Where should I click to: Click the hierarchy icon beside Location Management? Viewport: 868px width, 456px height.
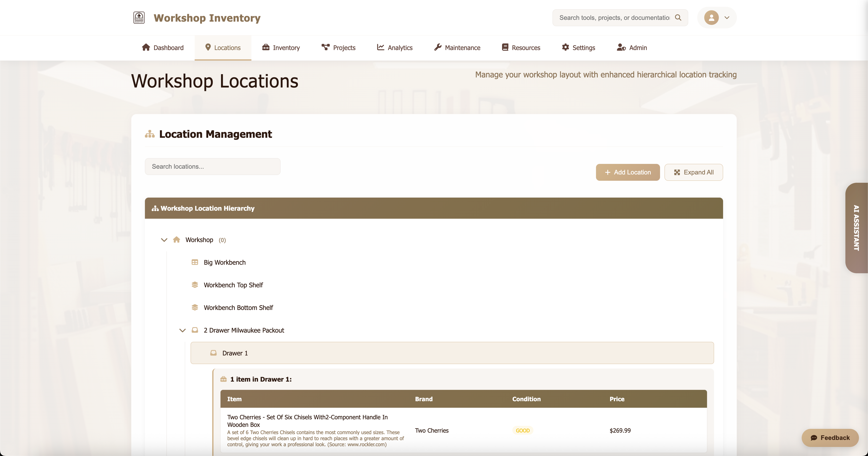[x=150, y=134]
